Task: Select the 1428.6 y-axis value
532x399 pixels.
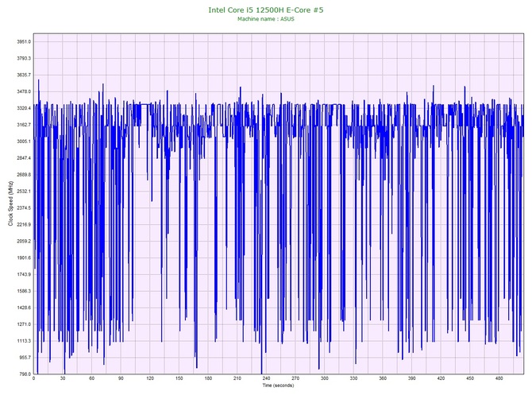Action: click(x=24, y=308)
